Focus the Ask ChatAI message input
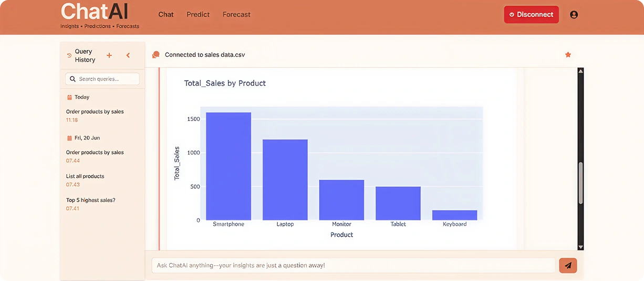This screenshot has height=281, width=644. 353,265
